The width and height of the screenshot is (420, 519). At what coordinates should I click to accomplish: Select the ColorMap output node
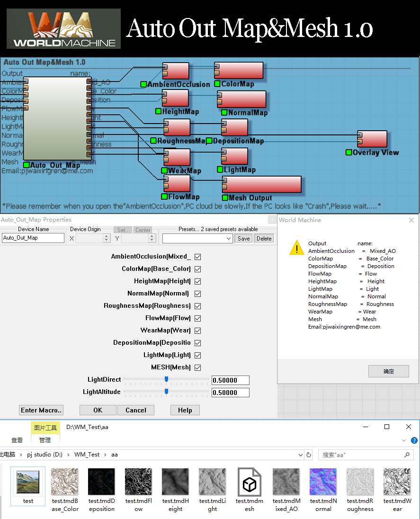(239, 71)
